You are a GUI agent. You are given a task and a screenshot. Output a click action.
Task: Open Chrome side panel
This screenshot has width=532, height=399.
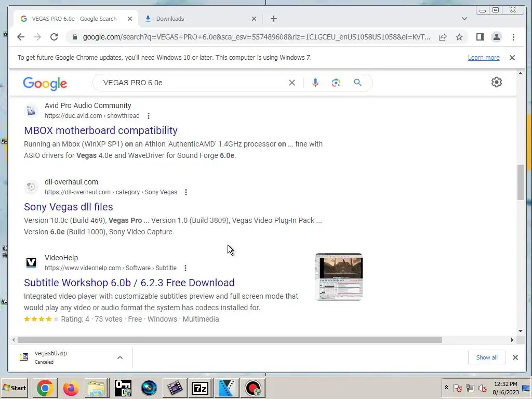click(480, 37)
